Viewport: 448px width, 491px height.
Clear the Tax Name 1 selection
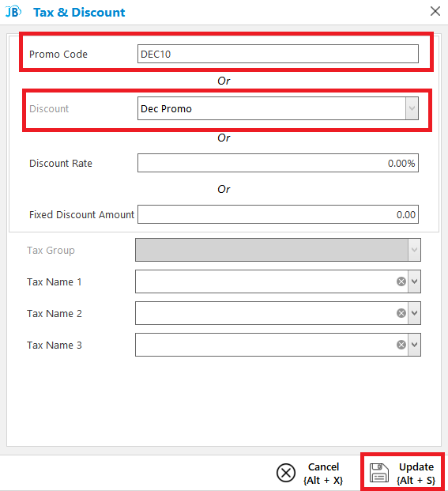coord(401,281)
